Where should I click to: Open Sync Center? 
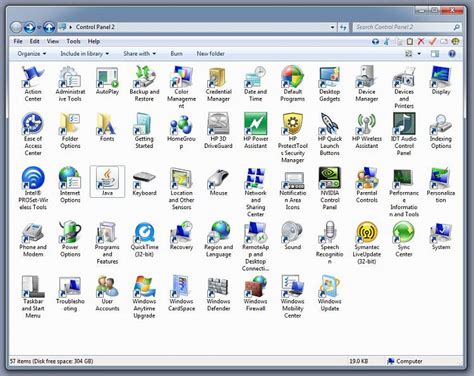[404, 239]
